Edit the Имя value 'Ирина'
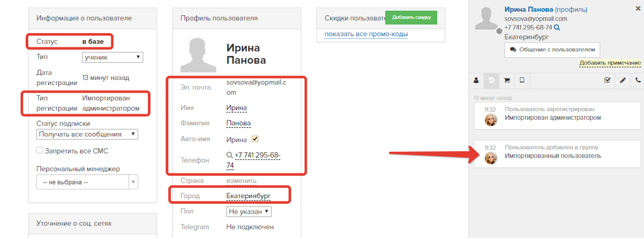 [x=236, y=108]
